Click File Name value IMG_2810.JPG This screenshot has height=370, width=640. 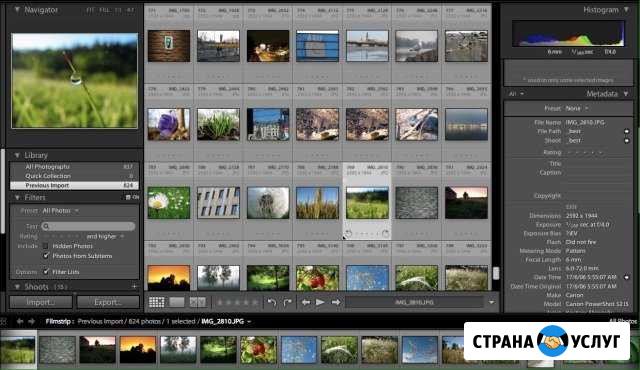pos(585,122)
